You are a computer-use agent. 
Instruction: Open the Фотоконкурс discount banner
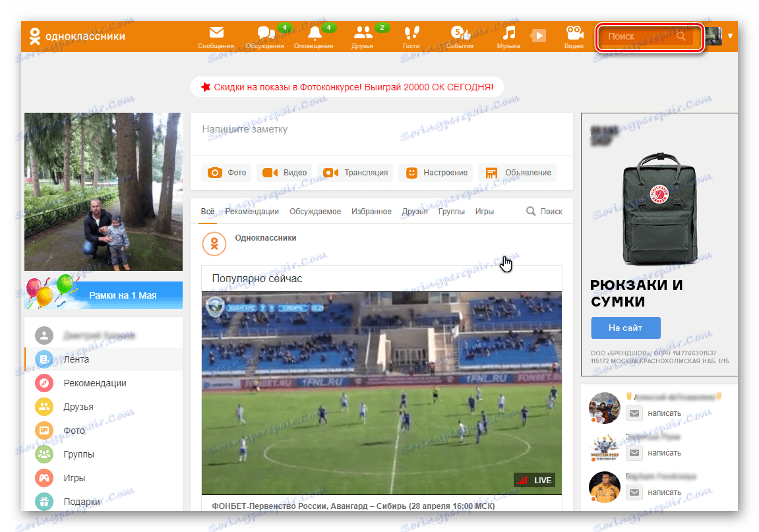point(347,87)
